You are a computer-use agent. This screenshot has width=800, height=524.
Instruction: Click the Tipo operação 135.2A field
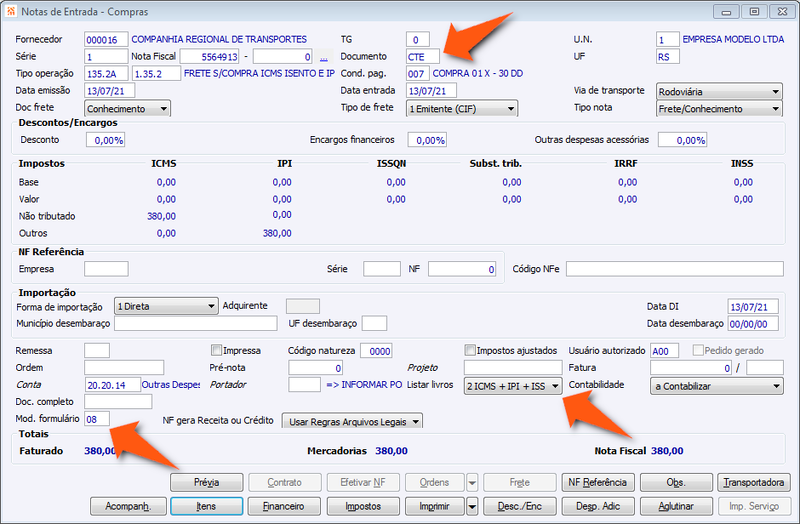click(x=107, y=73)
